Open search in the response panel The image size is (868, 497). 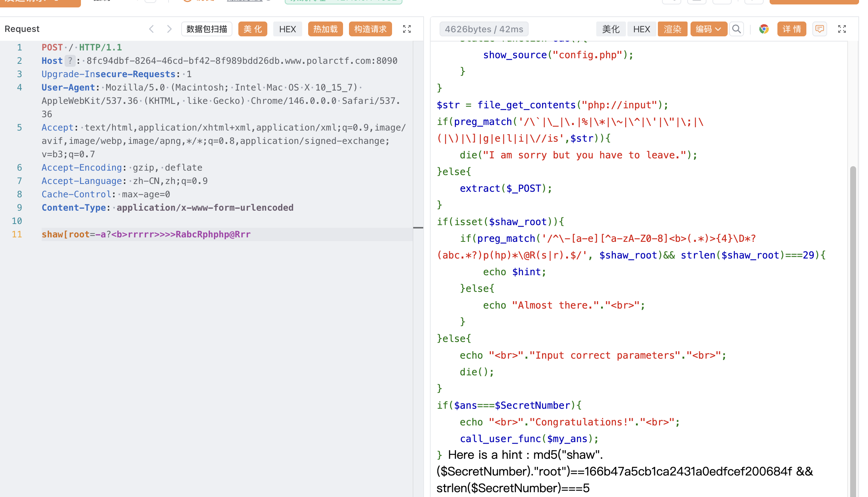coord(737,29)
